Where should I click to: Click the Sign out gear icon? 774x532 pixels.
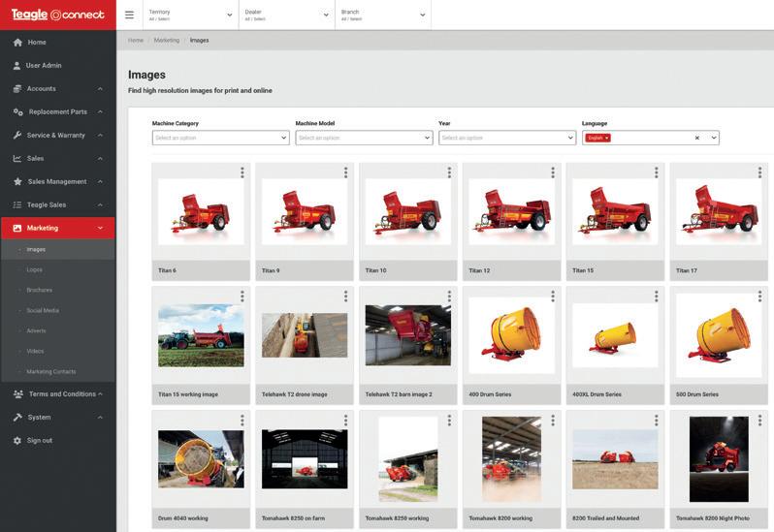click(x=17, y=440)
